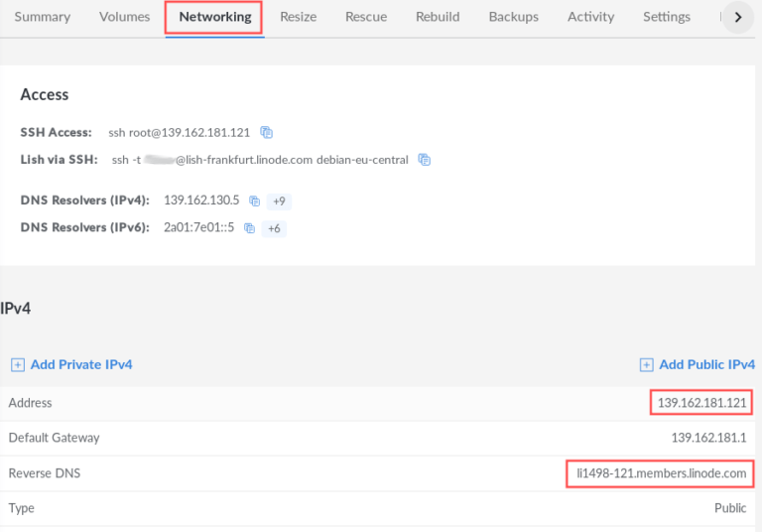Click the Default Gateway row label
Image resolution: width=762 pixels, height=532 pixels.
click(x=54, y=438)
